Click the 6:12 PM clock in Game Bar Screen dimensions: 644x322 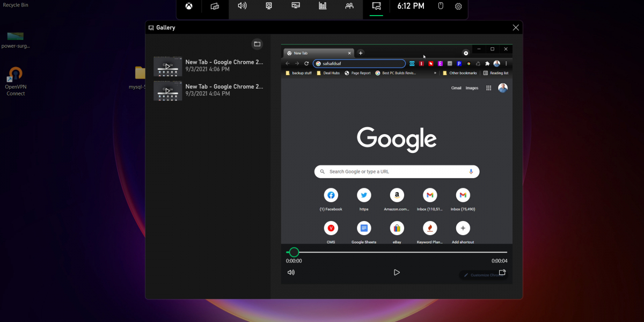(x=411, y=6)
